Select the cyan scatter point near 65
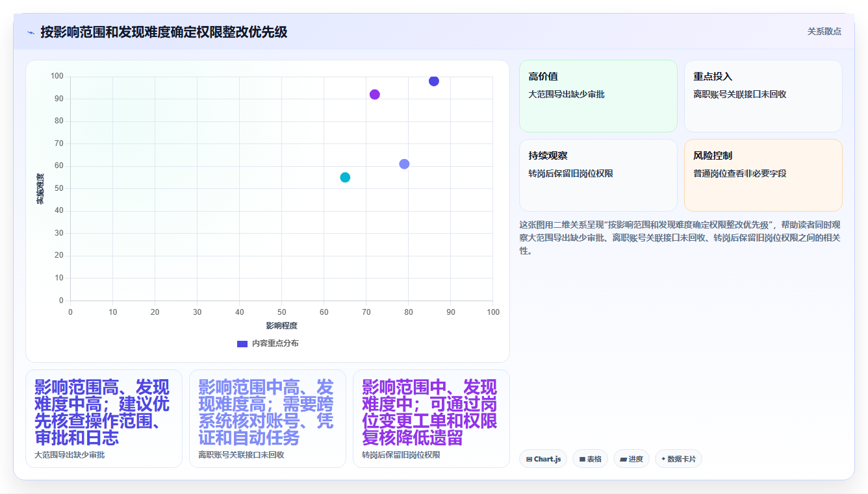Image resolution: width=868 pixels, height=494 pixels. click(345, 177)
